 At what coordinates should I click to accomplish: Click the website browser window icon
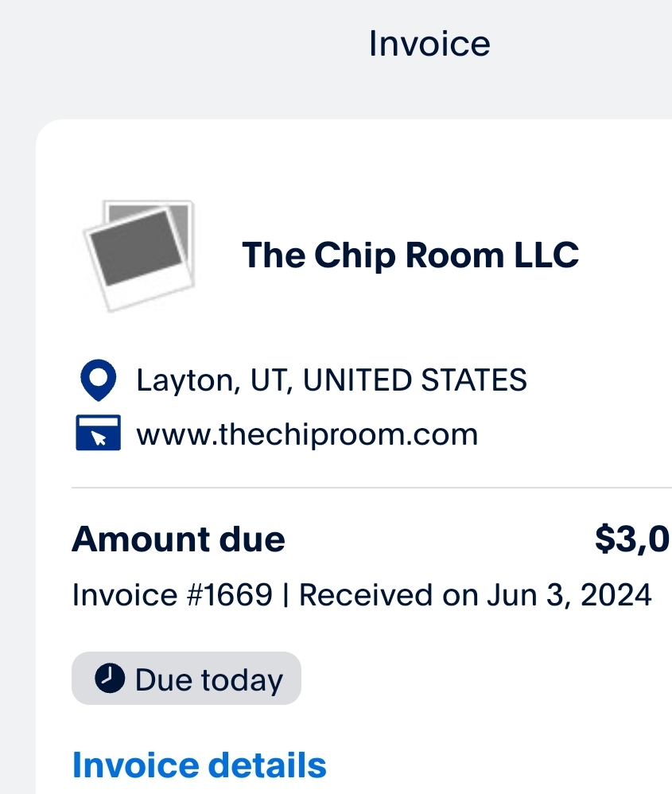99,434
